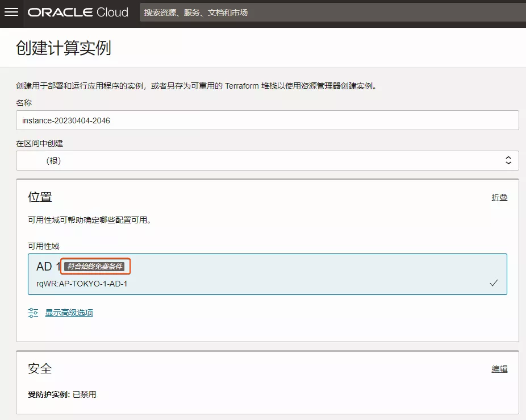This screenshot has width=526, height=420.
Task: Open the hamburger navigation menu
Action: (x=11, y=13)
